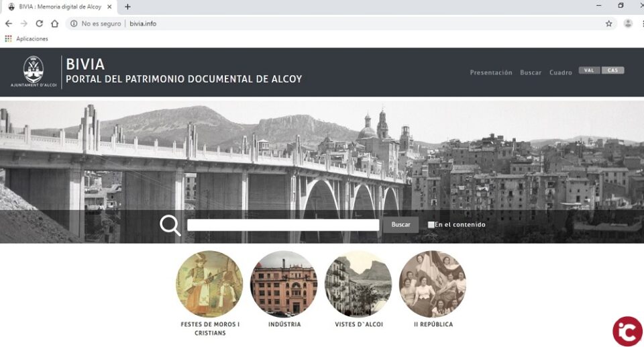This screenshot has width=644, height=347.
Task: Open the Vistes d'Alcoi collection thumbnail
Action: 358,284
